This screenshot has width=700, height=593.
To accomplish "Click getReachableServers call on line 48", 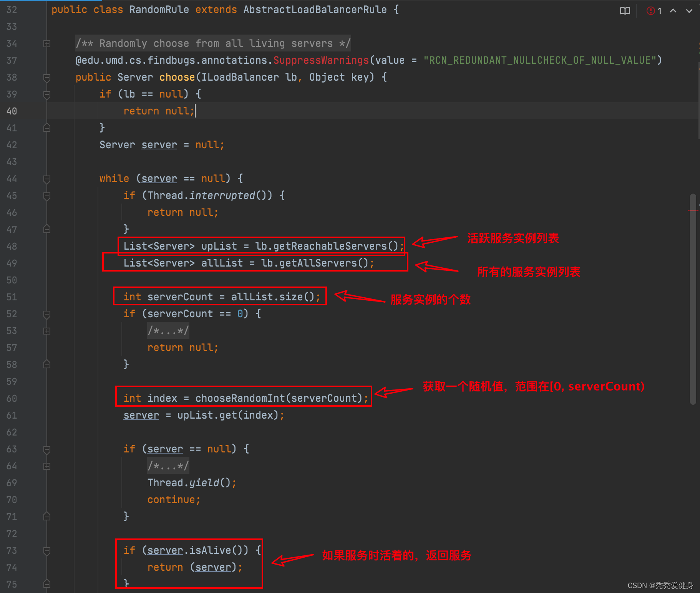I will 330,246.
